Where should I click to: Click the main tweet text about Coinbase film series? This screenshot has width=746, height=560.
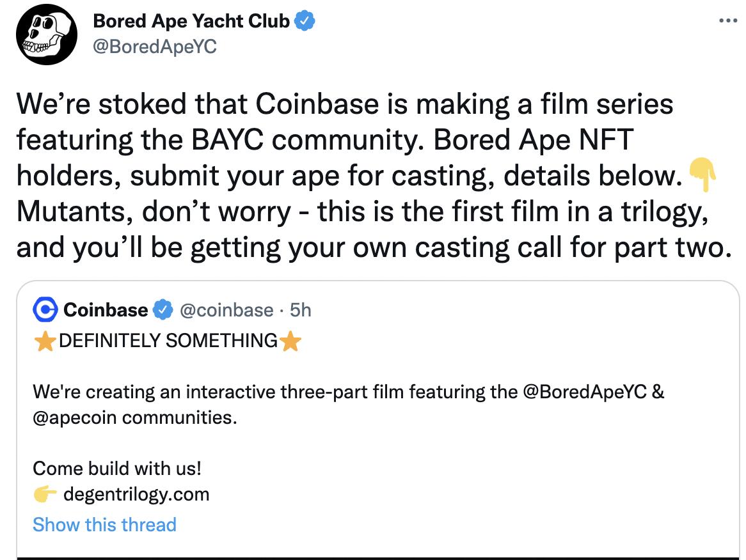click(x=374, y=175)
